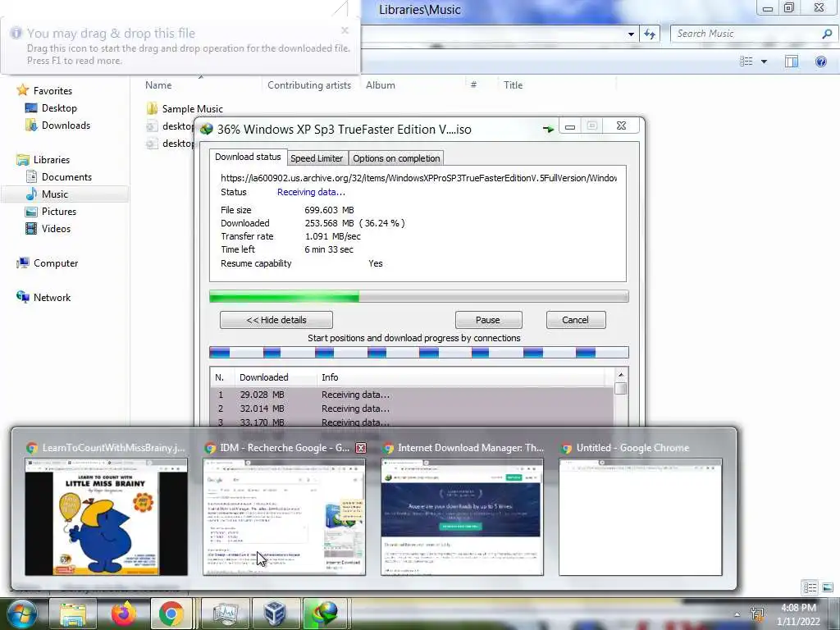Sort by the Title column header
Image resolution: width=840 pixels, height=630 pixels.
(513, 85)
